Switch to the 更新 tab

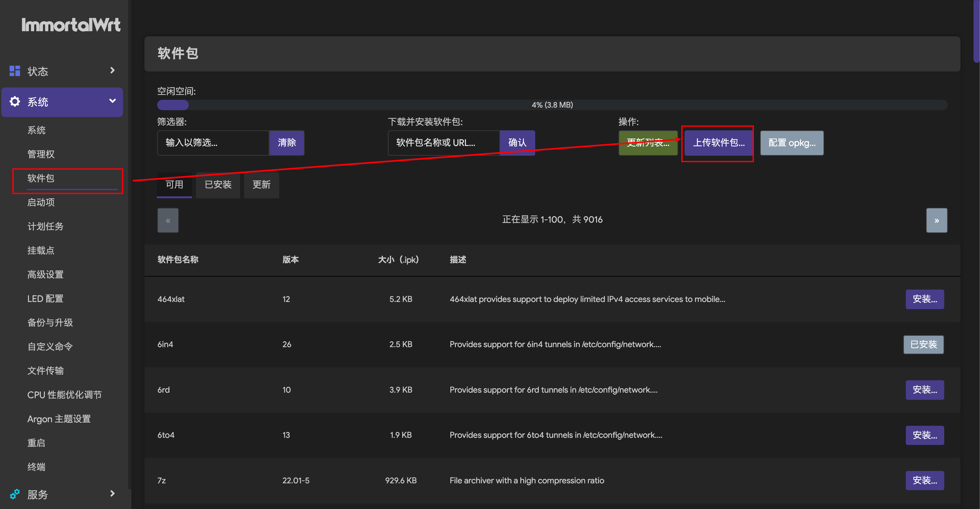pyautogui.click(x=261, y=185)
